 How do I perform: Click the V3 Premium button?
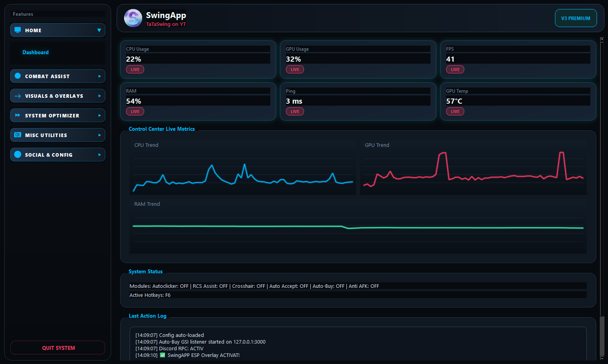point(576,18)
